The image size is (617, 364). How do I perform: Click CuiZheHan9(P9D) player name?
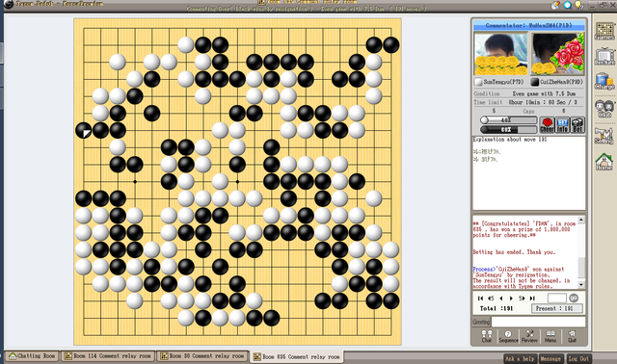pyautogui.click(x=561, y=82)
